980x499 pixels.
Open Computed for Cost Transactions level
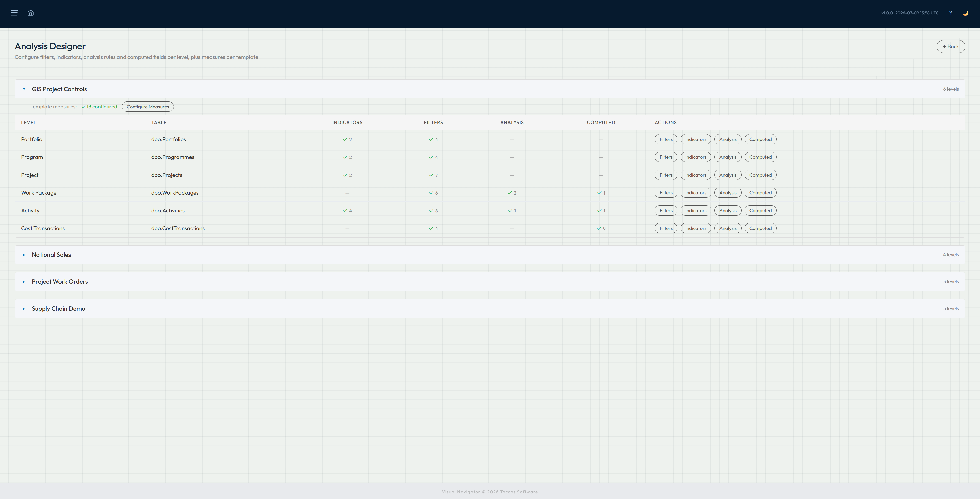(x=760, y=228)
